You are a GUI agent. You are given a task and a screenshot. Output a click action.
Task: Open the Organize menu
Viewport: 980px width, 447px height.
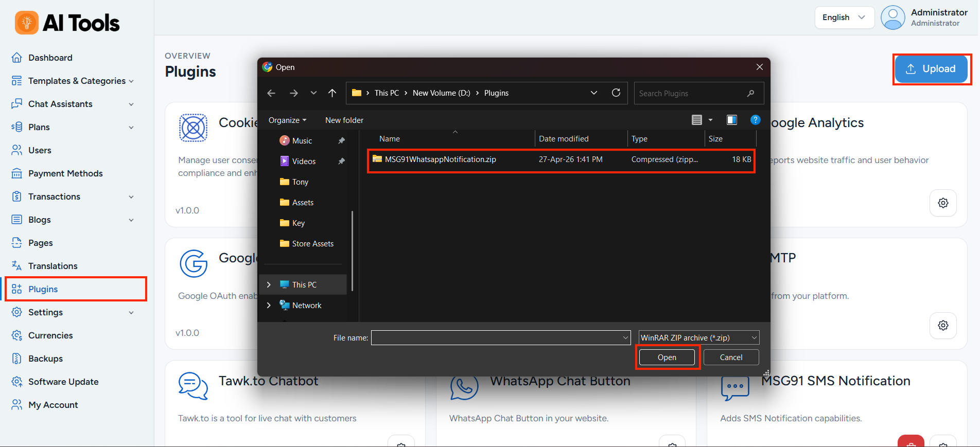click(x=287, y=120)
